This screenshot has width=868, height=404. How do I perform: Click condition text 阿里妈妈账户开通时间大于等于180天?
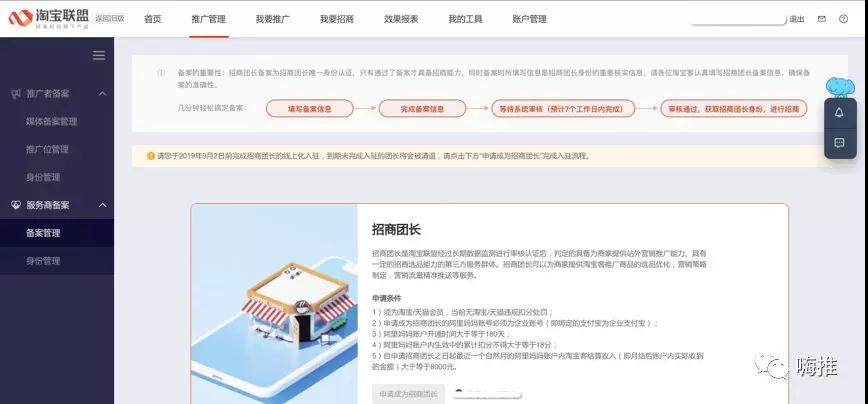point(441,334)
